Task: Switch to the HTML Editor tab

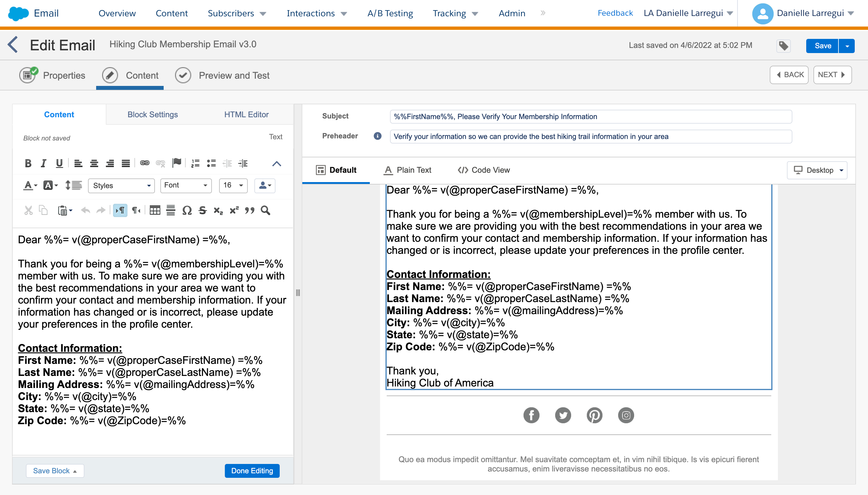Action: coord(247,115)
